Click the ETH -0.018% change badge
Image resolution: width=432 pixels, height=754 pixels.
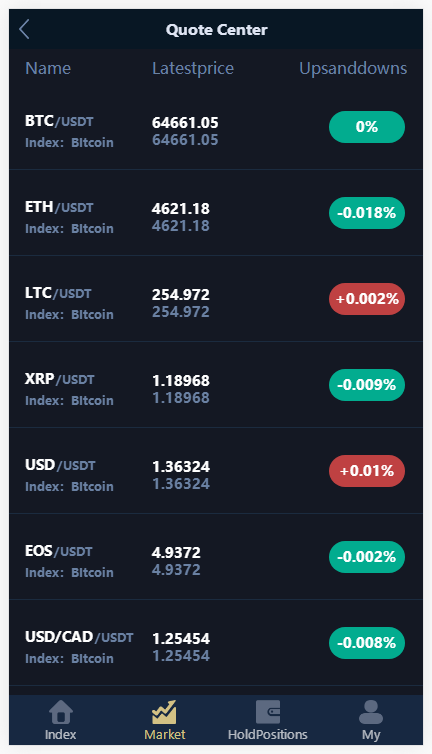point(367,213)
